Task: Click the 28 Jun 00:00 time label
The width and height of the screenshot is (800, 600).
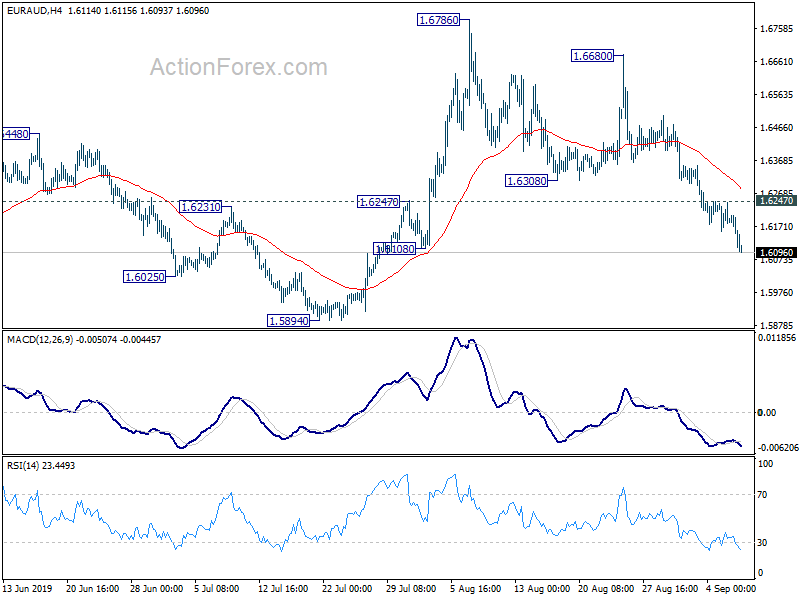Action: pyautogui.click(x=157, y=588)
